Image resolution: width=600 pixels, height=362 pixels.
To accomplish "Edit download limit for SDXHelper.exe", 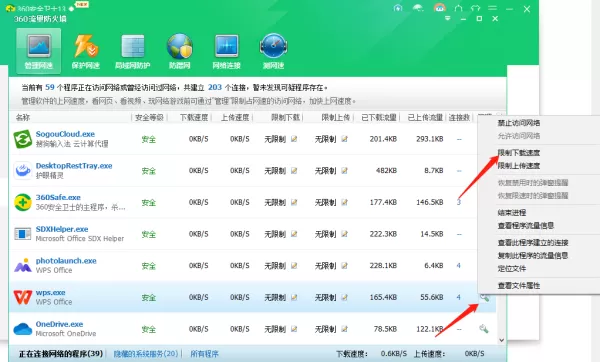I will (x=294, y=234).
